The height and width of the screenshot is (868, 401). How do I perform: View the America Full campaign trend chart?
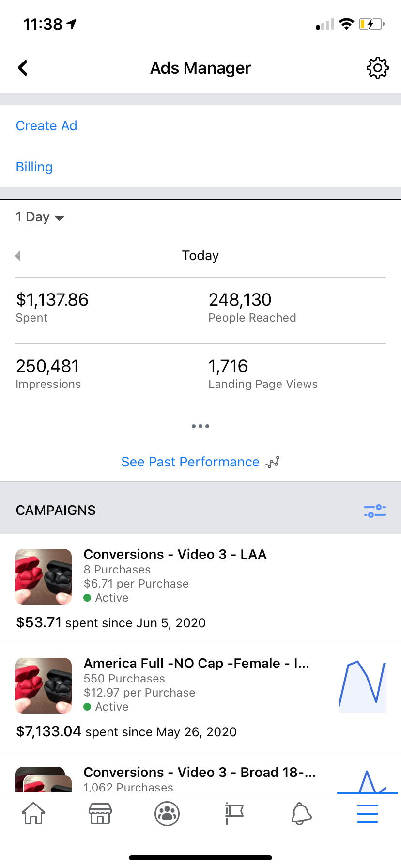(x=362, y=685)
